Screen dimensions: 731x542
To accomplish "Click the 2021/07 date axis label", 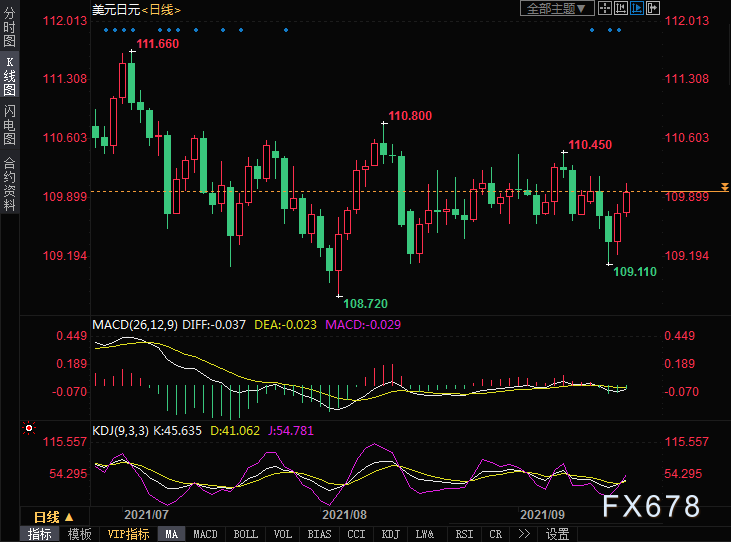I will click(x=146, y=515).
